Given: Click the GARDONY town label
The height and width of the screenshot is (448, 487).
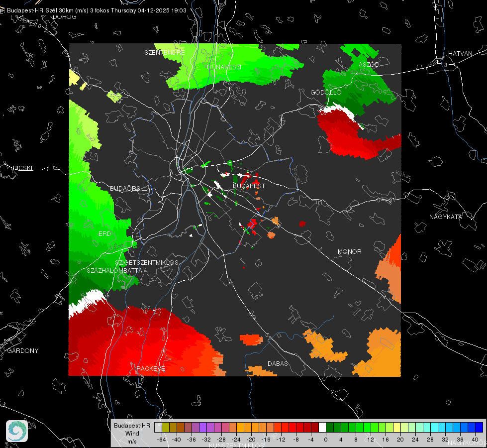Looking at the screenshot, I should pyautogui.click(x=23, y=351).
